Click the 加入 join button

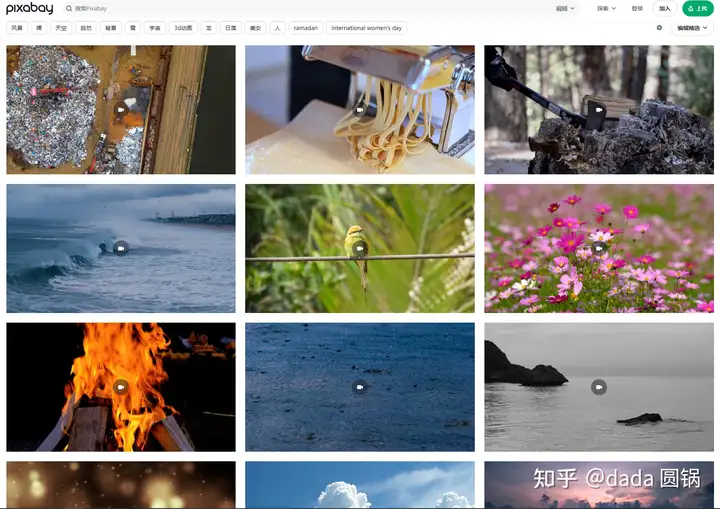click(x=664, y=8)
